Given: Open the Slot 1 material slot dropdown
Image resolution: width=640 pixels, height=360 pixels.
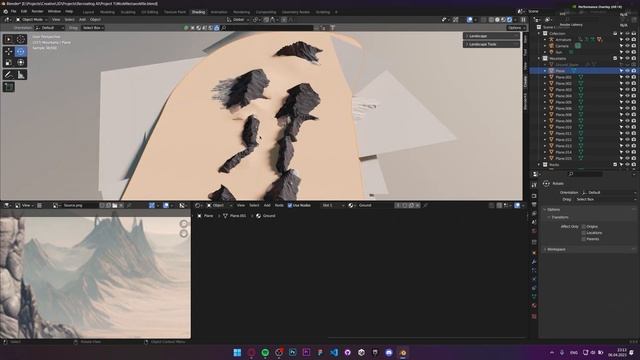Looking at the screenshot, I should pos(333,205).
